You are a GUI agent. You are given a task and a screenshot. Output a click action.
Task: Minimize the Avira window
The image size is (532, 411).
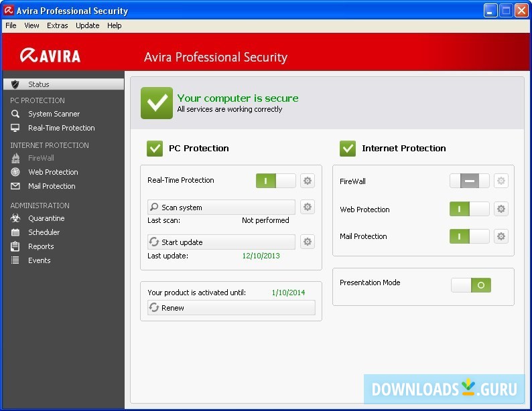[490, 11]
